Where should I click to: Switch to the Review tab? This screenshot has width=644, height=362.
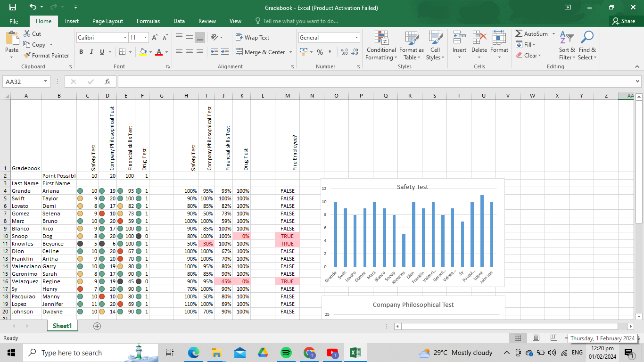click(207, 21)
